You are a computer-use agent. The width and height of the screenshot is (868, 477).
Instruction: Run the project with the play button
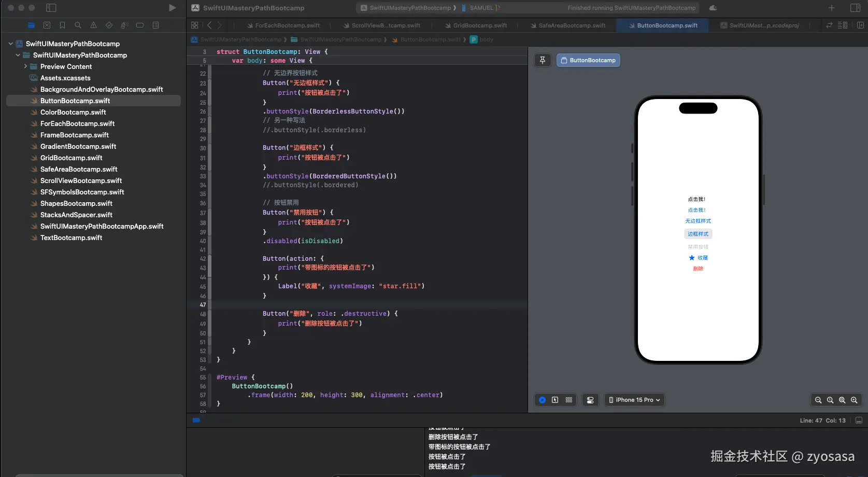pos(172,8)
